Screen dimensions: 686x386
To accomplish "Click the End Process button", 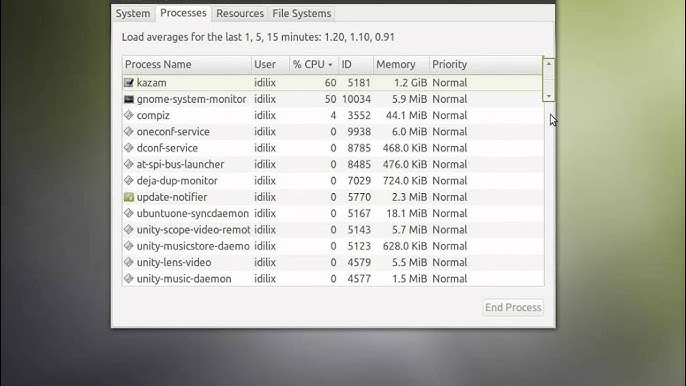I will (513, 308).
